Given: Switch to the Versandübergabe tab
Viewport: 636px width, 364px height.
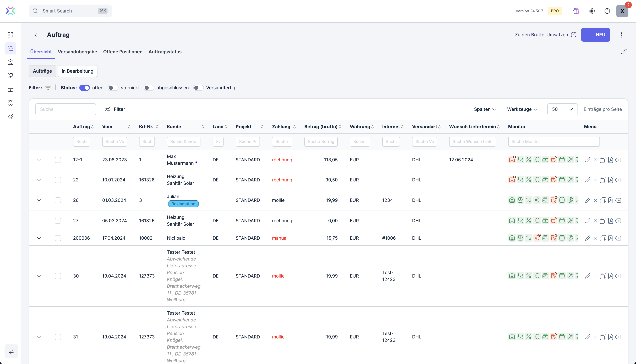Looking at the screenshot, I should [77, 52].
